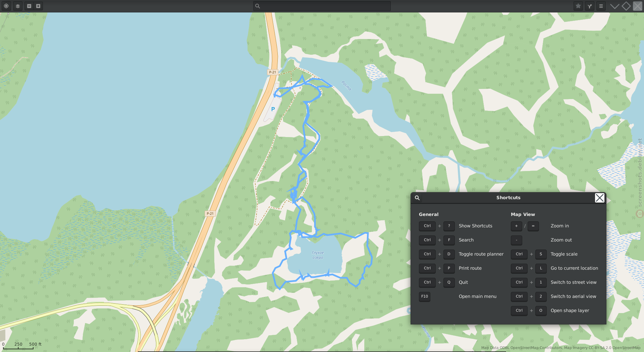
Task: Select the Show Shortcuts entry
Action: [x=476, y=226]
